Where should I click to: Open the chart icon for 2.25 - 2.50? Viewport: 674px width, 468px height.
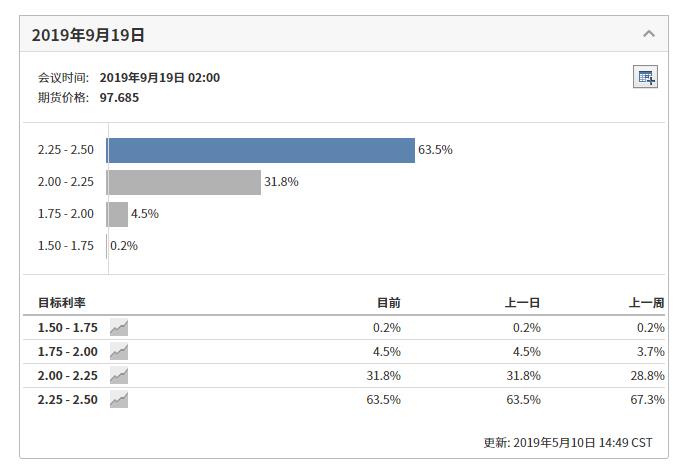[119, 399]
